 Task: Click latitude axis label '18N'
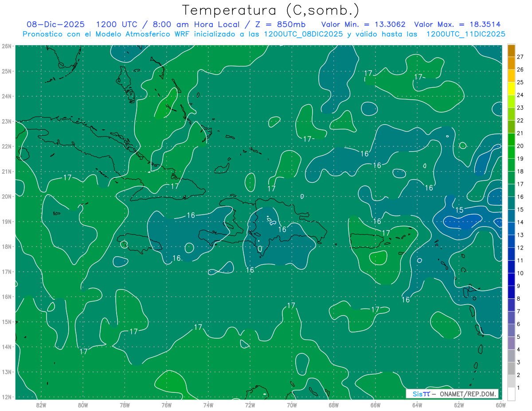[6, 247]
